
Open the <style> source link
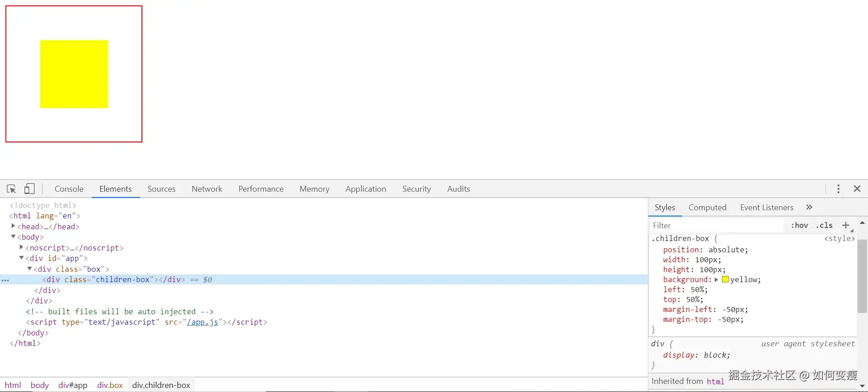pos(840,238)
